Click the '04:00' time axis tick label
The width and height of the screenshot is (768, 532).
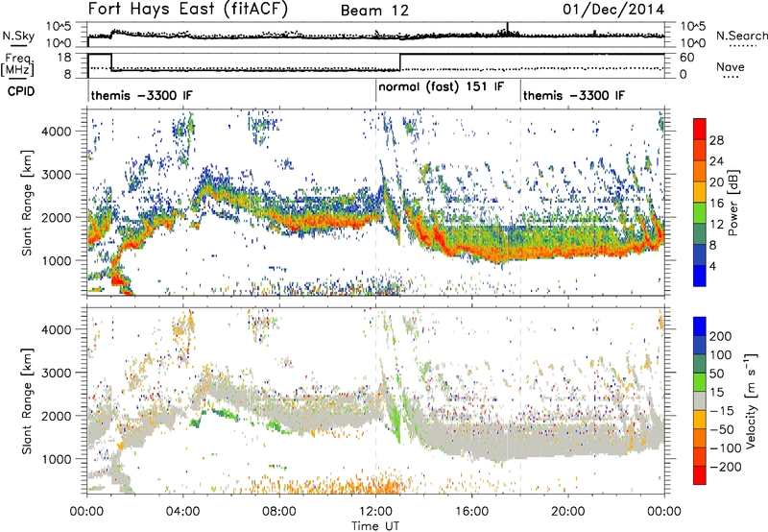click(183, 512)
